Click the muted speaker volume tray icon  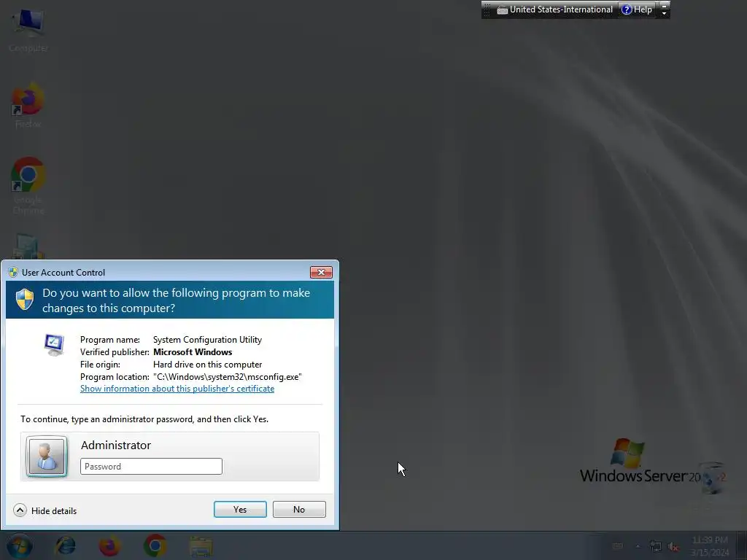point(673,546)
